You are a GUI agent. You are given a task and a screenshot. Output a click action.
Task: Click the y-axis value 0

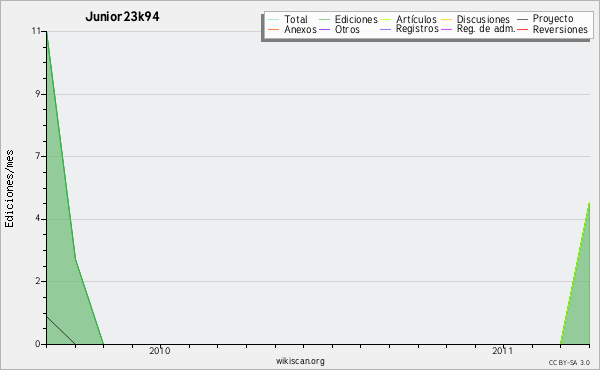pyautogui.click(x=38, y=344)
